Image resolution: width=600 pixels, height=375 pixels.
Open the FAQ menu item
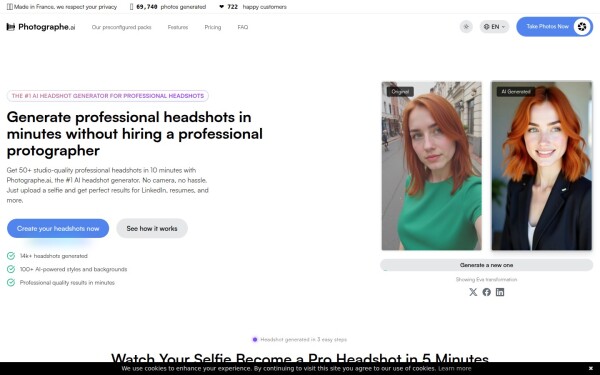click(x=243, y=27)
